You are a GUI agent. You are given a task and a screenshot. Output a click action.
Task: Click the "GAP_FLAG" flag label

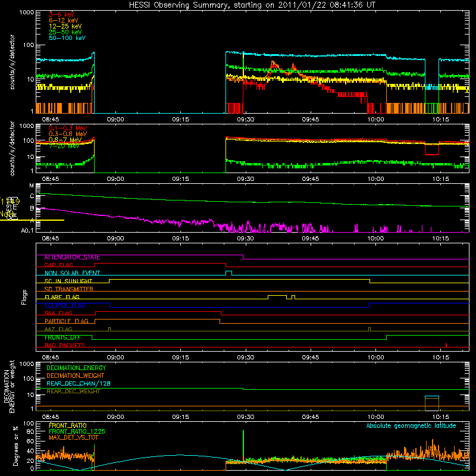58,265
